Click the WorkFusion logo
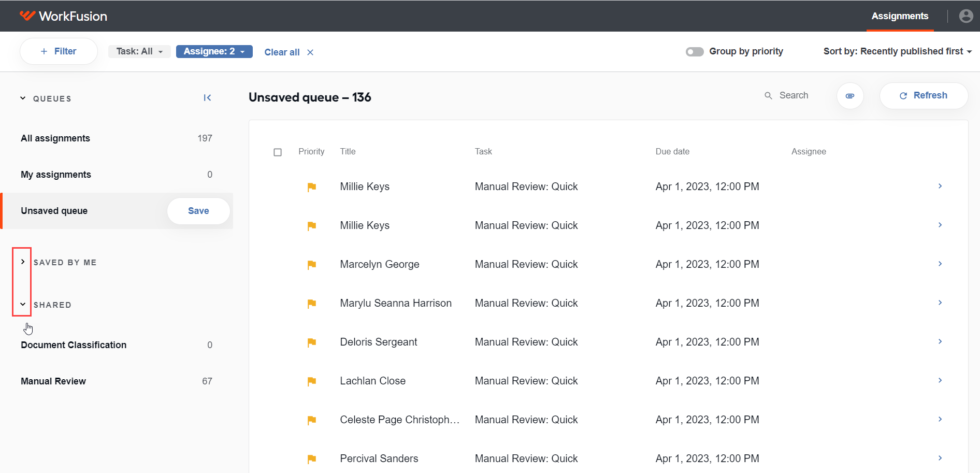The image size is (980, 473). 63,16
